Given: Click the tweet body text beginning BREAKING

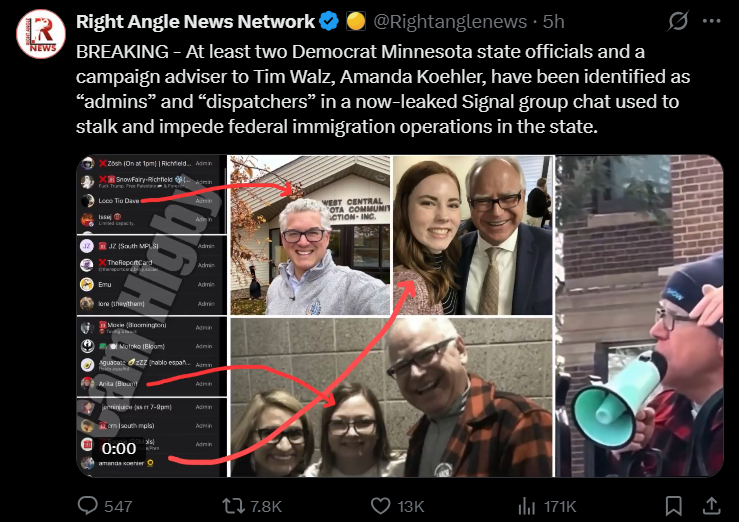Looking at the screenshot, I should click(383, 89).
